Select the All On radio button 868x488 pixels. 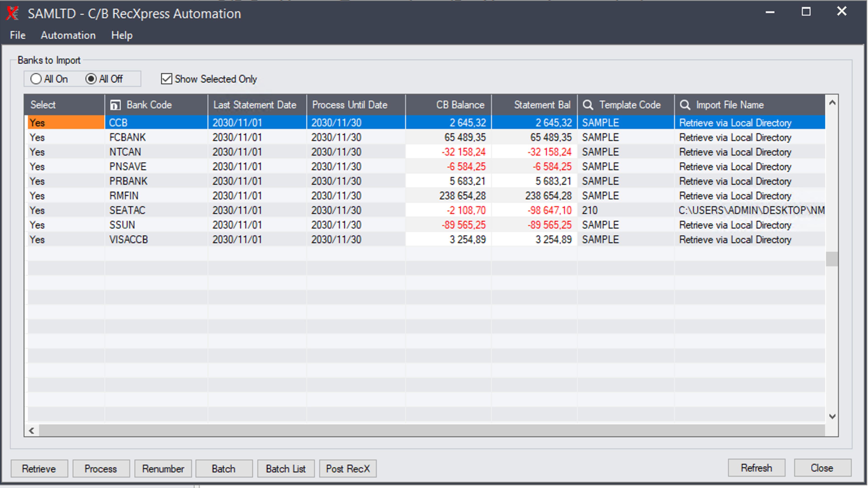[x=36, y=79]
